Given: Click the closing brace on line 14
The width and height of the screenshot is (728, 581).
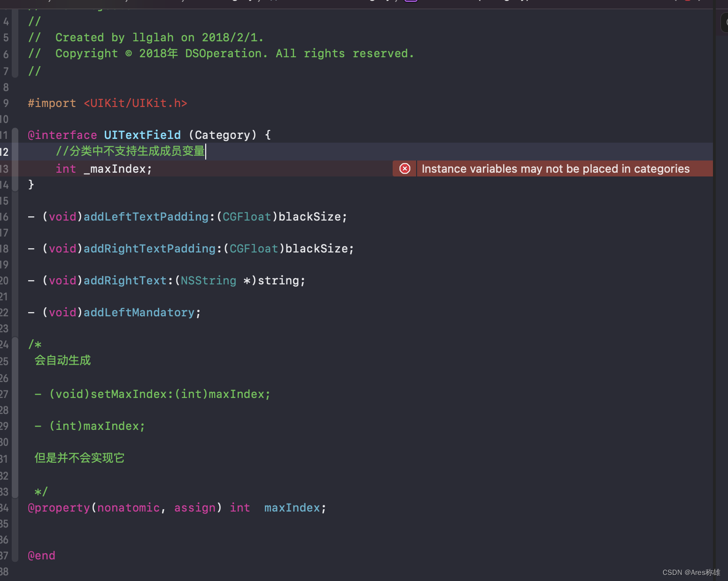Looking at the screenshot, I should [31, 184].
